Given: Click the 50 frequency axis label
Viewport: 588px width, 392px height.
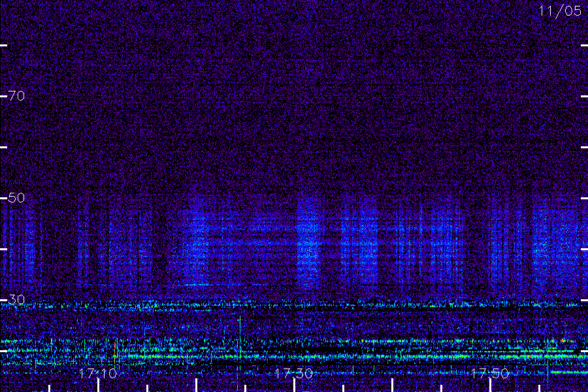Looking at the screenshot, I should (x=16, y=198).
